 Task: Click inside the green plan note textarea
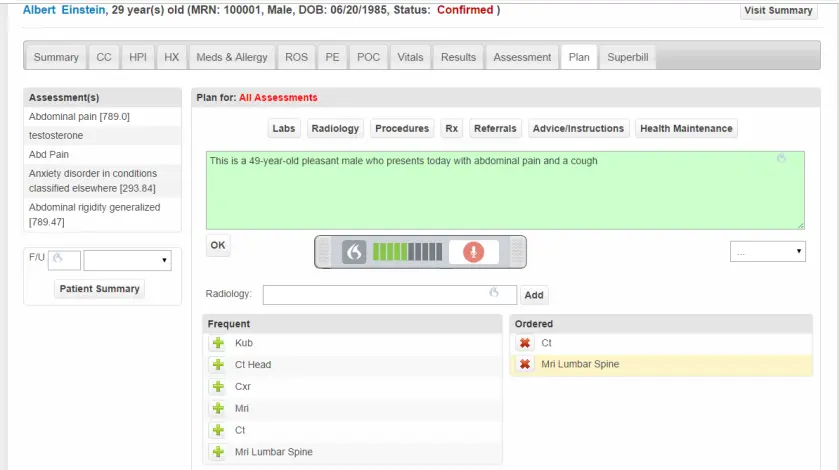tap(505, 191)
